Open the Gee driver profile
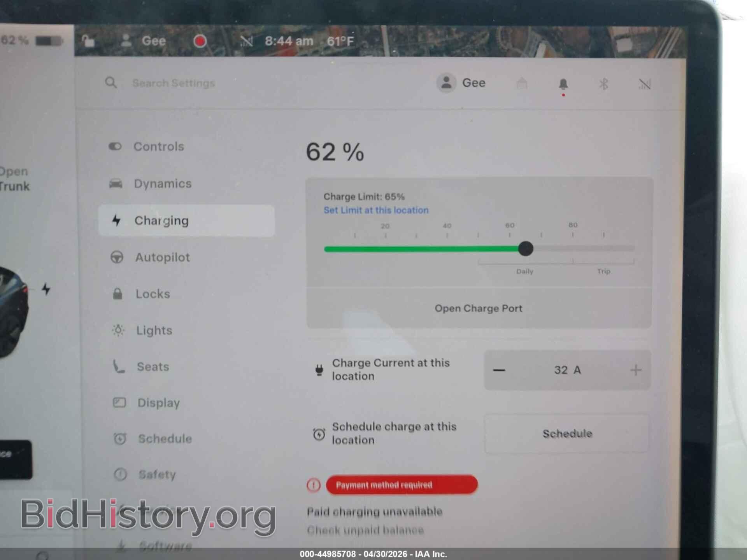The width and height of the screenshot is (747, 560). click(x=461, y=83)
